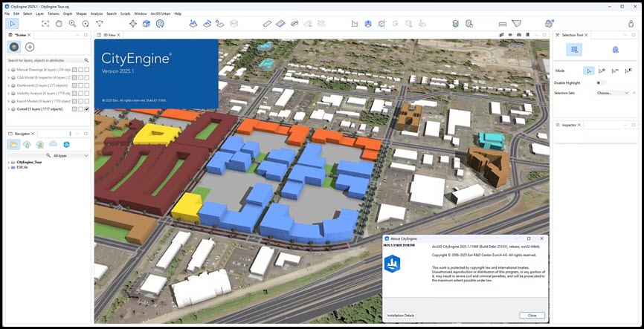Viewport: 644px width, 329px height.
Task: Uncheck the last checkbox of Overall layer
Action: (87, 109)
